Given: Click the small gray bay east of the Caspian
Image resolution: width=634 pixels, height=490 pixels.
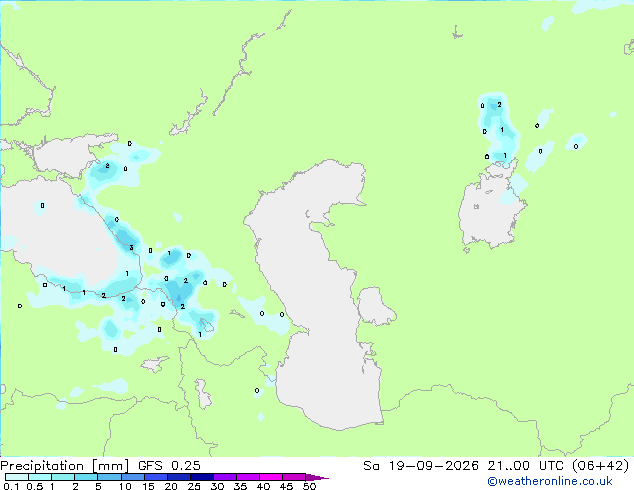Looking at the screenshot, I should 376,306.
